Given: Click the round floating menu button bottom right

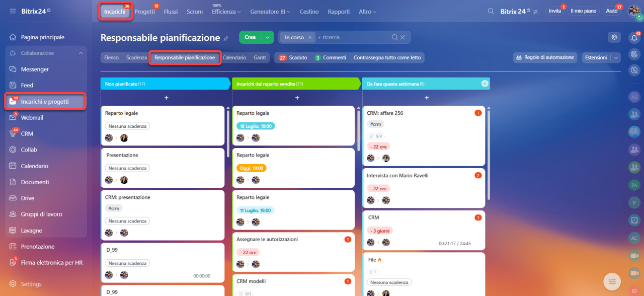Looking at the screenshot, I should tap(611, 281).
